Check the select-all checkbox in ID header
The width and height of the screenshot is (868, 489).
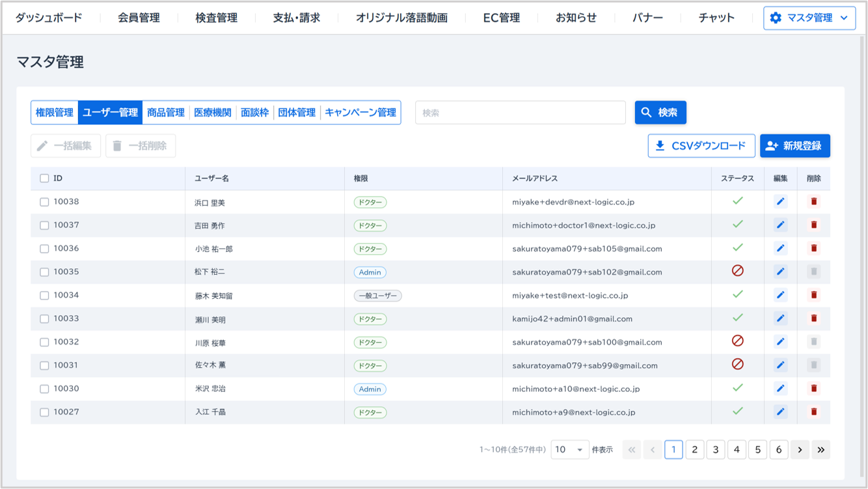[44, 178]
